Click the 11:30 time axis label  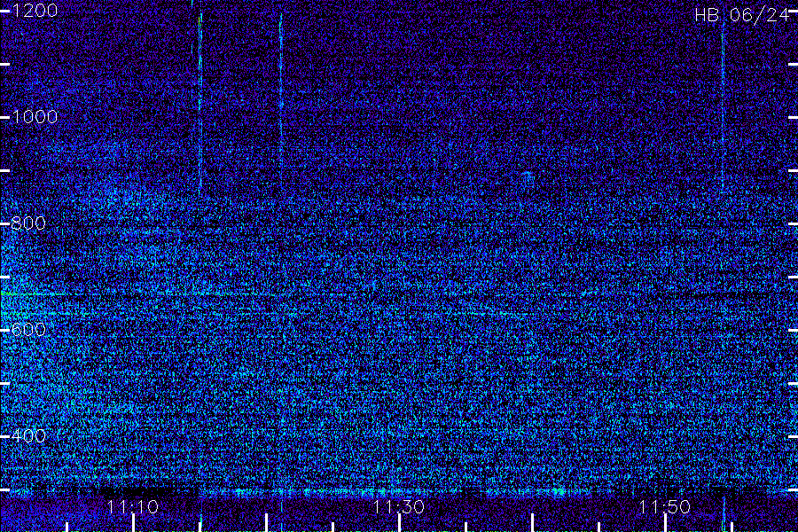click(x=398, y=506)
